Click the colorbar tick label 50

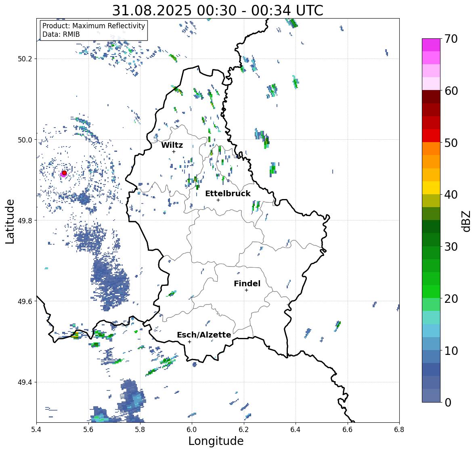(451, 143)
